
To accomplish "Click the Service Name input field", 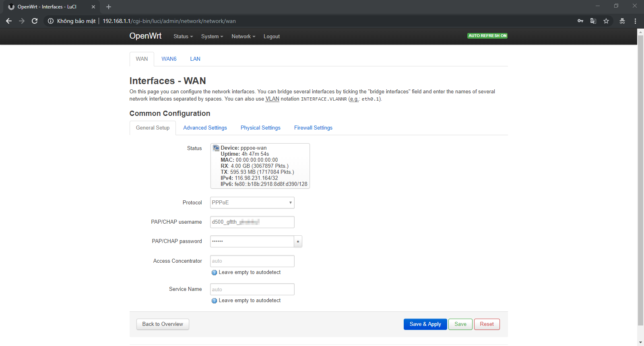I will point(252,289).
